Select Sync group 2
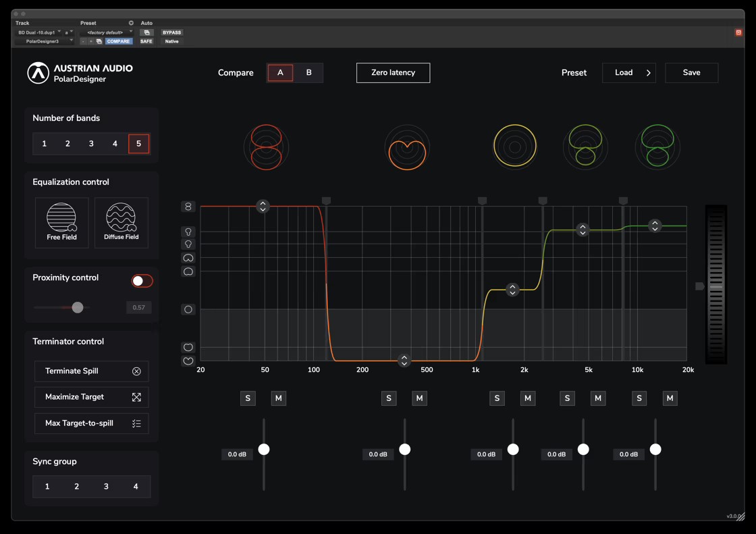This screenshot has height=534, width=756. click(x=76, y=487)
